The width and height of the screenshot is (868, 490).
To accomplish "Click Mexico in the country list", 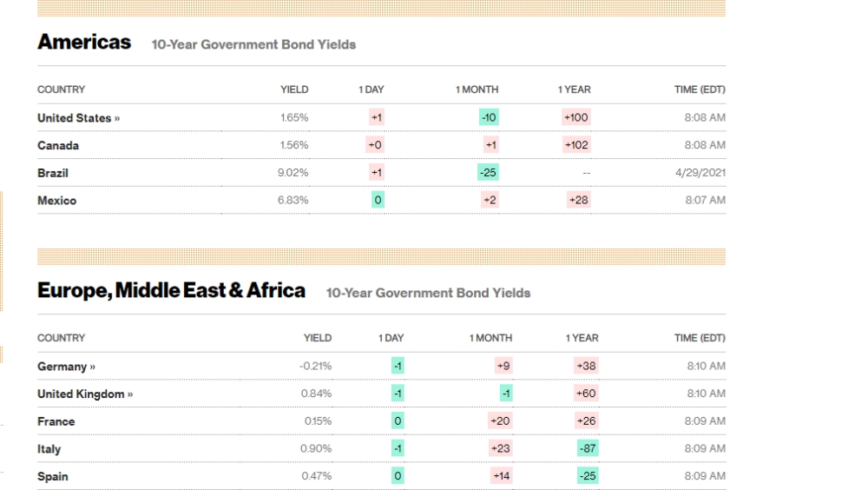I will click(56, 201).
